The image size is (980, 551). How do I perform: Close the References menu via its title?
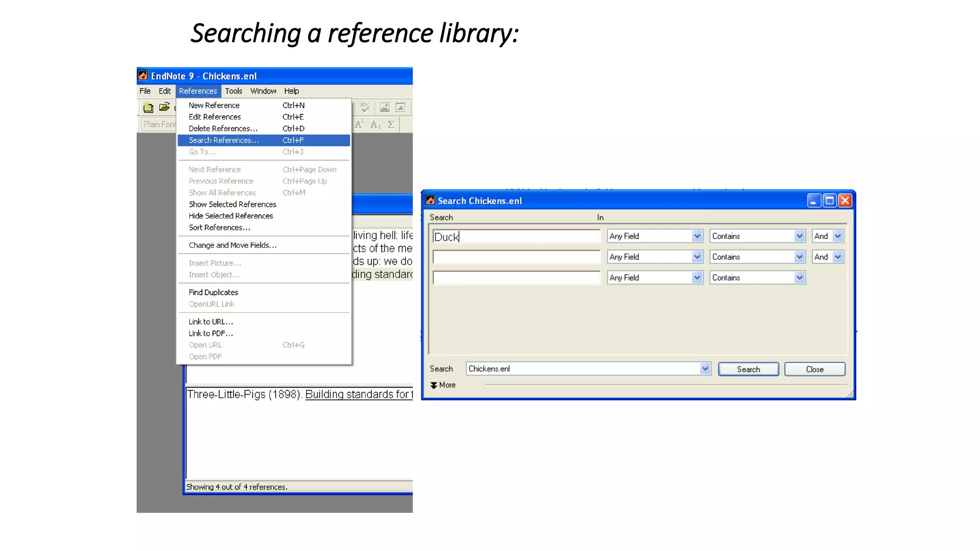pos(198,91)
